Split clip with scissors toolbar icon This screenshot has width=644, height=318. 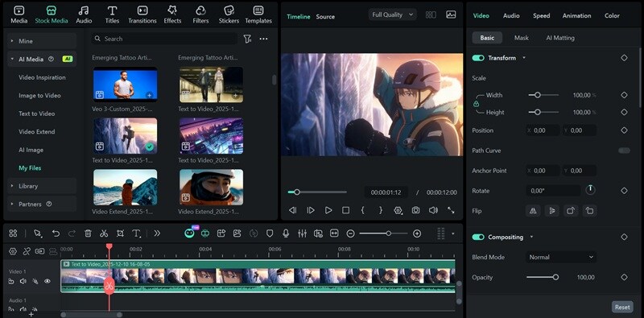(x=104, y=233)
